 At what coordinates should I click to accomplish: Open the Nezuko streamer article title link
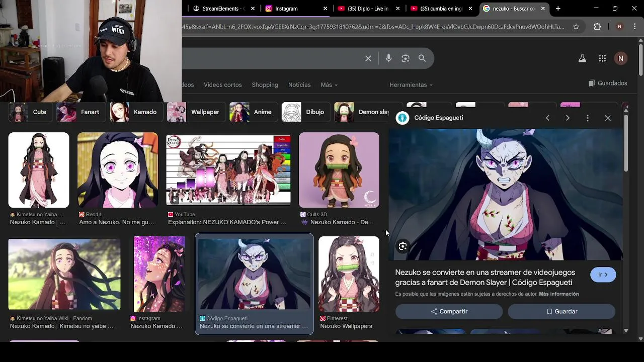tap(484, 278)
